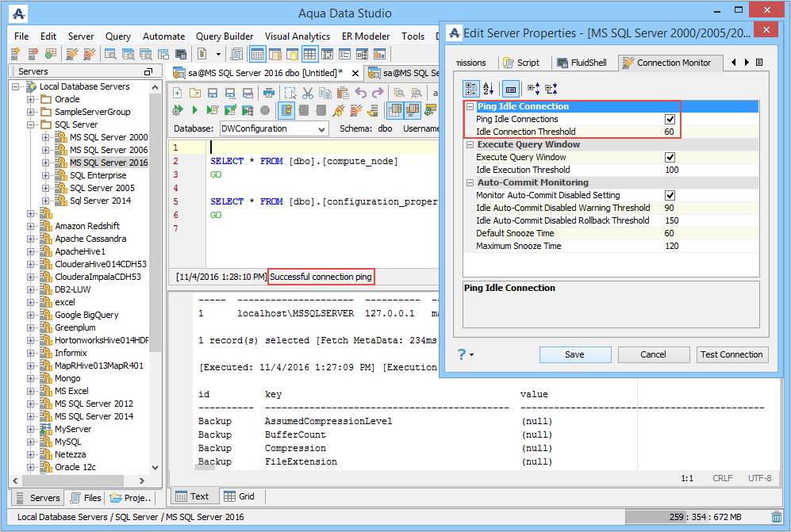Click the garbage collection trash icon

click(x=777, y=517)
